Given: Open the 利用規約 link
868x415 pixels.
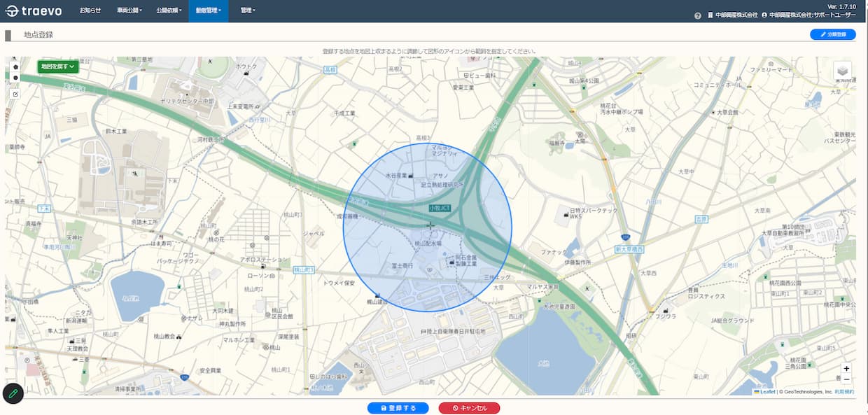Looking at the screenshot, I should 845,392.
